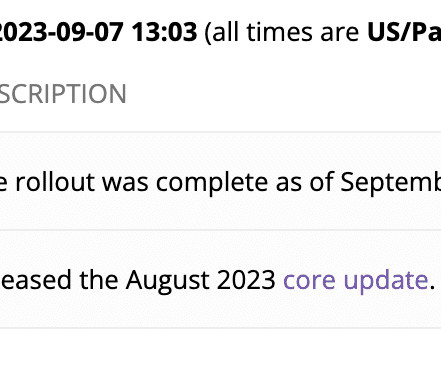
Task: Click the gray SCRIPTION column header
Action: [63, 94]
